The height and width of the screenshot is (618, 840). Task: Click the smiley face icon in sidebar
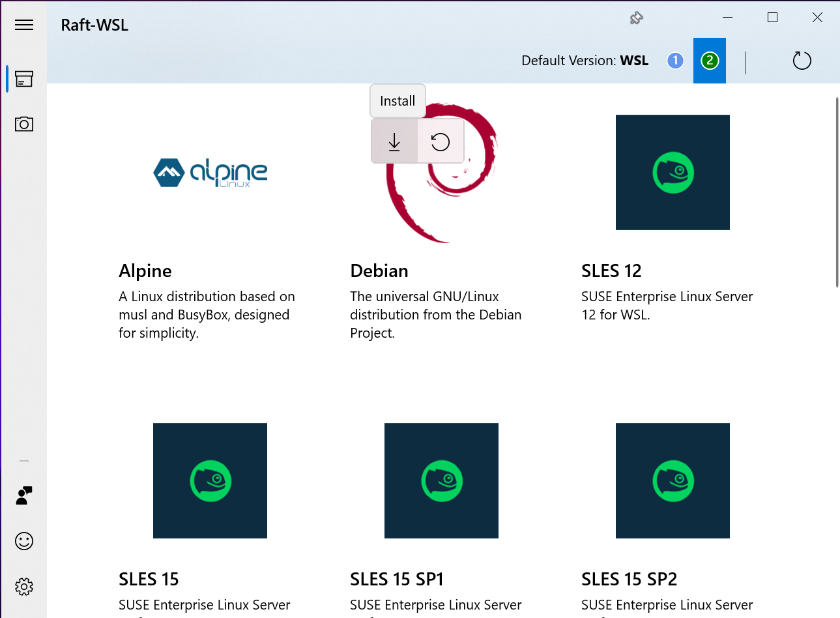tap(24, 541)
